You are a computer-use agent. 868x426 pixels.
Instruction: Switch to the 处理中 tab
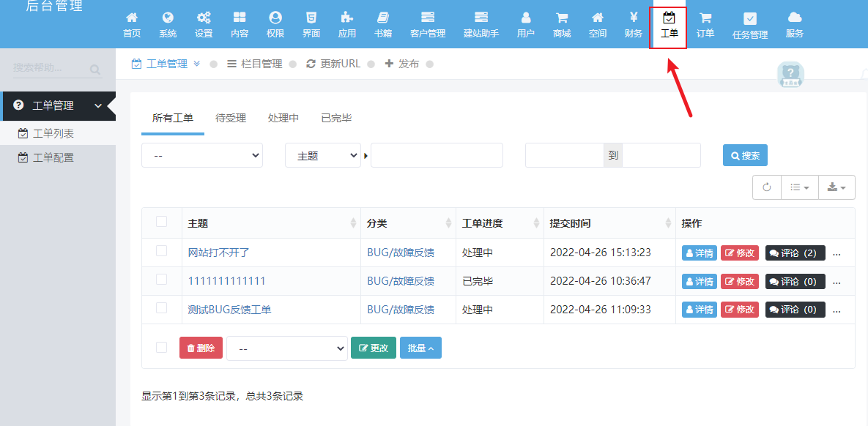[x=283, y=118]
